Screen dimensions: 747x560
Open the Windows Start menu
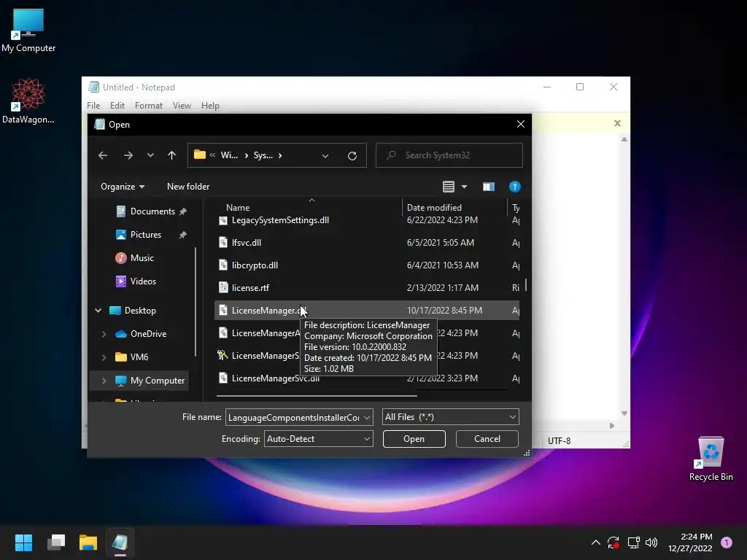point(23,542)
